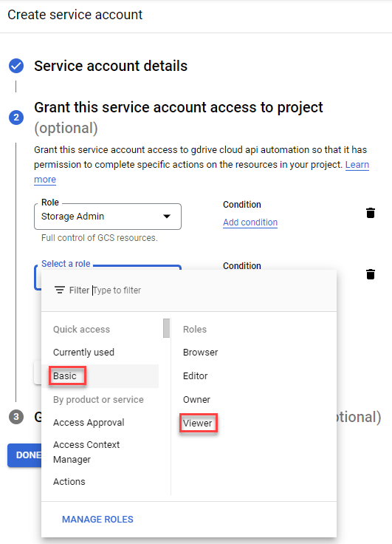Viewport: 392px width, 544px height.
Task: Choose Currently used category
Action: click(83, 353)
